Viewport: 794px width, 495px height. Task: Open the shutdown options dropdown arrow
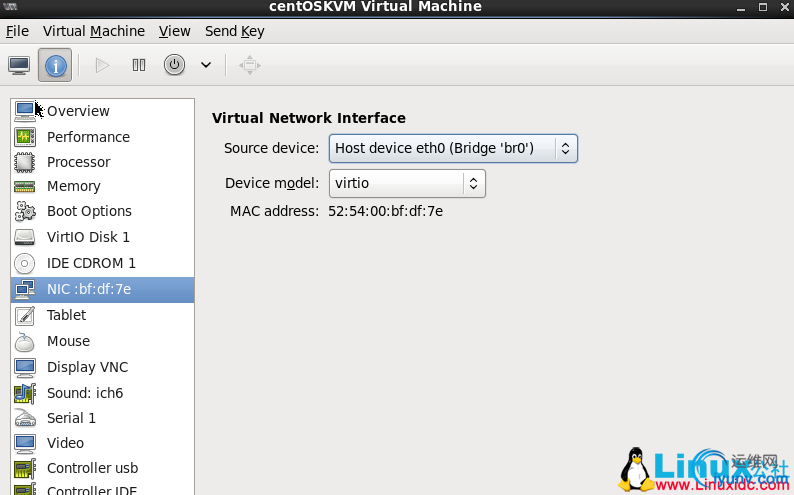(206, 65)
